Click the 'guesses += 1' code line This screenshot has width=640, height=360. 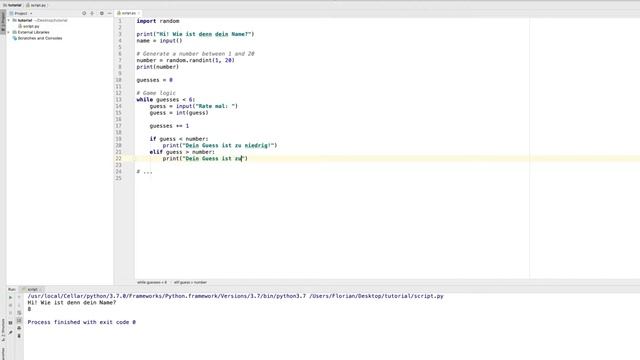(169, 126)
